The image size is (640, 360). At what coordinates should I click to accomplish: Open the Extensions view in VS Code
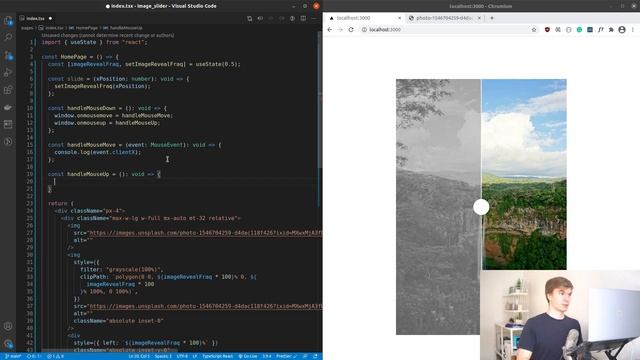[x=8, y=90]
